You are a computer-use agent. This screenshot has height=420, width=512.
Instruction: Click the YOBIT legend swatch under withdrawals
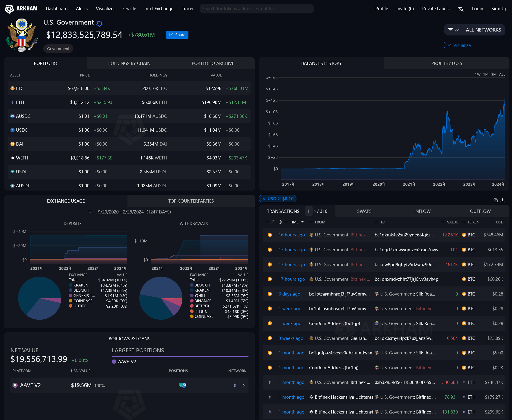[192, 295]
